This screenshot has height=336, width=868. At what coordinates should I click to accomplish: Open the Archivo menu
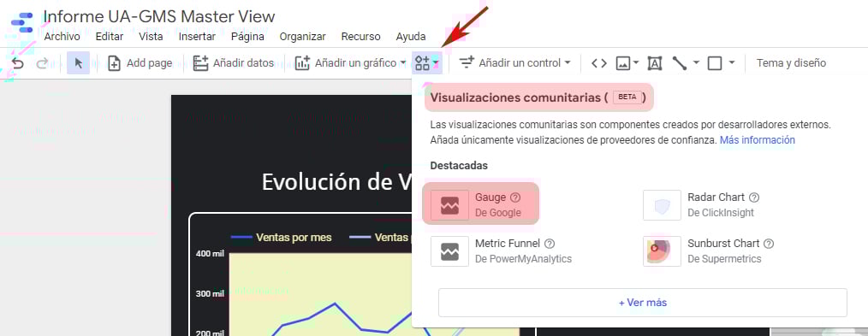pos(62,37)
